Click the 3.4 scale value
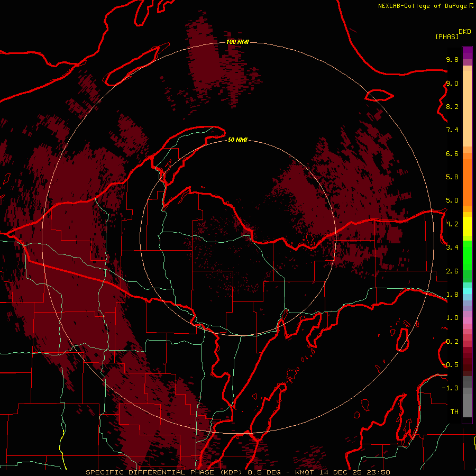Image resolution: width=476 pixels, height=476 pixels. point(452,248)
